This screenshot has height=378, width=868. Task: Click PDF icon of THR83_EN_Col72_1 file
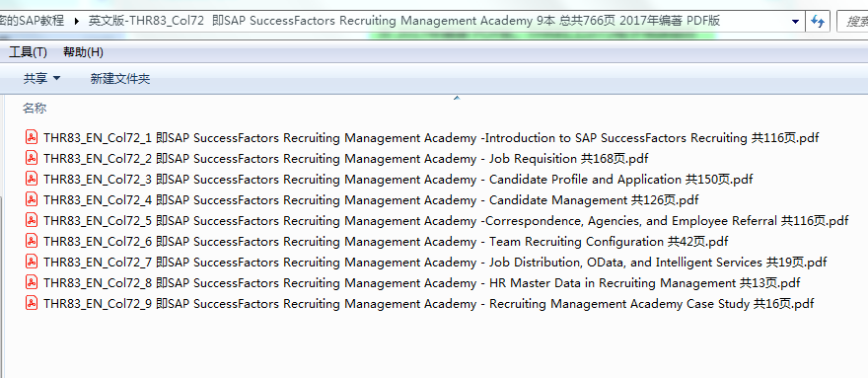32,137
